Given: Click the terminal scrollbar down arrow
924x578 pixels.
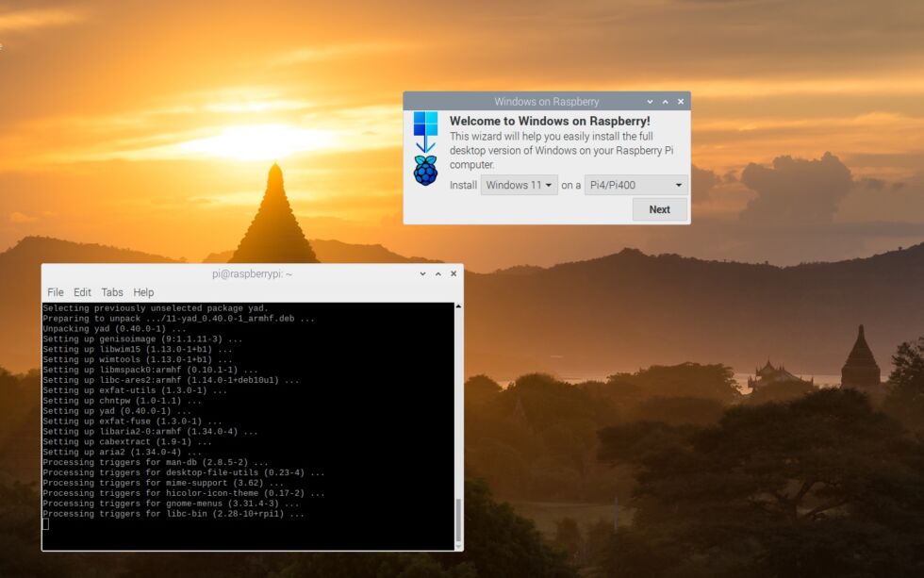Looking at the screenshot, I should pos(459,545).
